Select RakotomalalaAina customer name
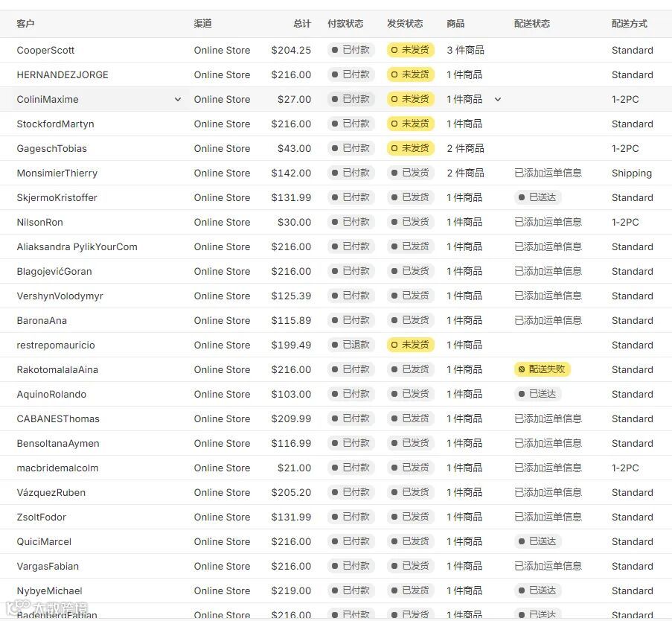Image resolution: width=672 pixels, height=621 pixels. [57, 369]
